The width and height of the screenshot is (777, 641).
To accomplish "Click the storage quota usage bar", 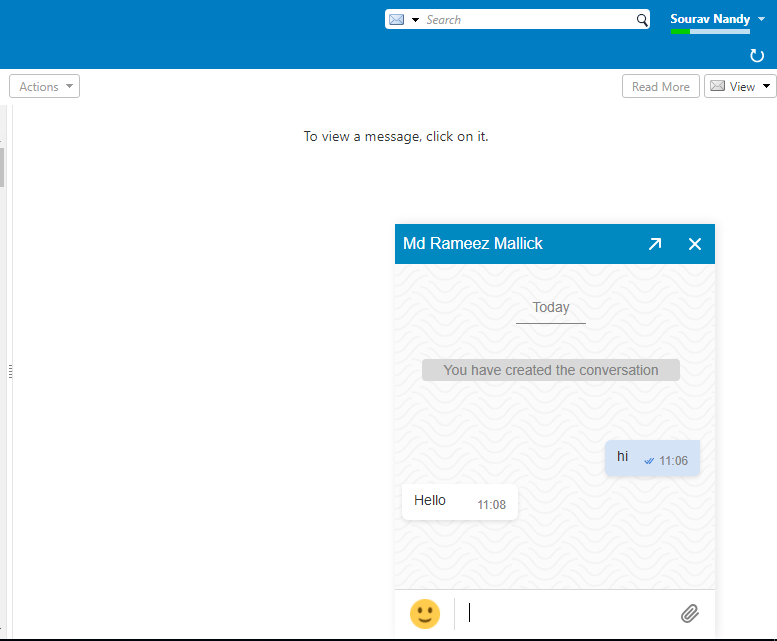I will coord(710,32).
